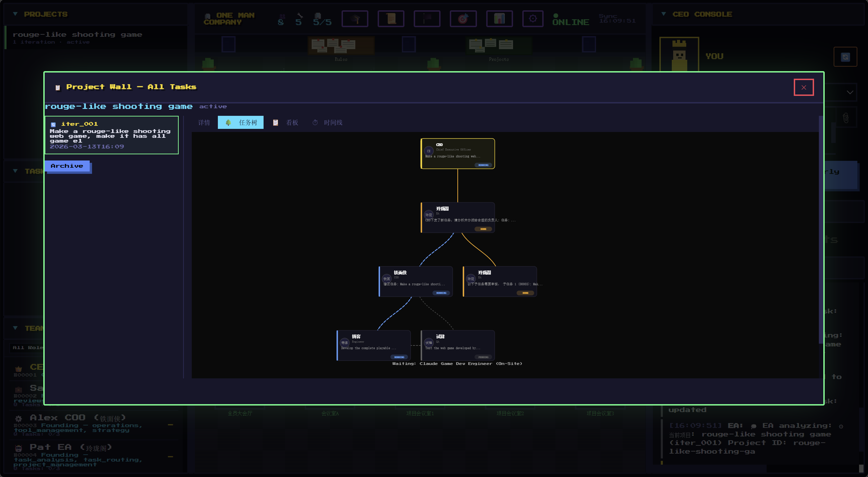Open the settings gear icon in top toolbar
The width and height of the screenshot is (868, 477).
[533, 19]
